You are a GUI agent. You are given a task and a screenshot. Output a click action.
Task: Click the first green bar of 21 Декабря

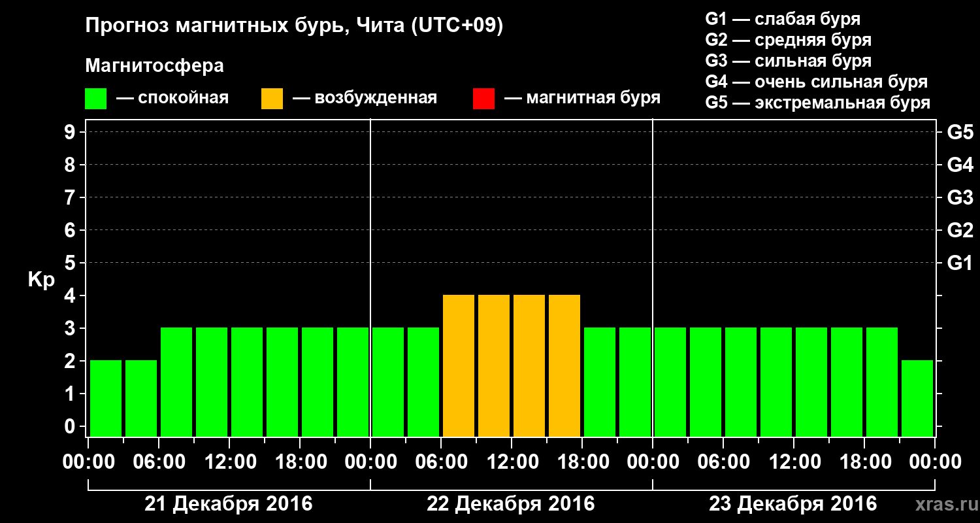tap(106, 398)
